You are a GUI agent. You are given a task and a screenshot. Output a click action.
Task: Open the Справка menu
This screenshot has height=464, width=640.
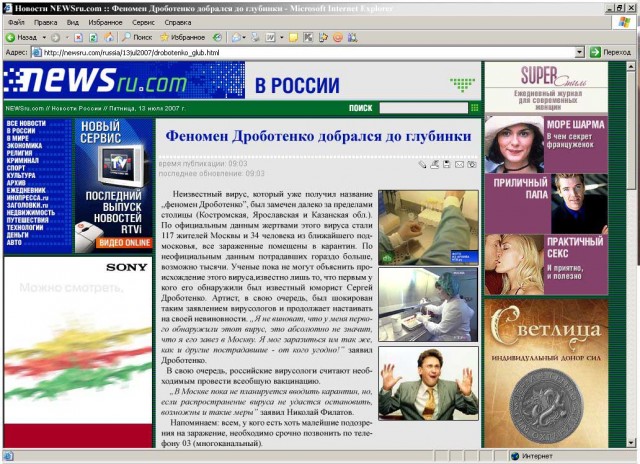pyautogui.click(x=178, y=22)
